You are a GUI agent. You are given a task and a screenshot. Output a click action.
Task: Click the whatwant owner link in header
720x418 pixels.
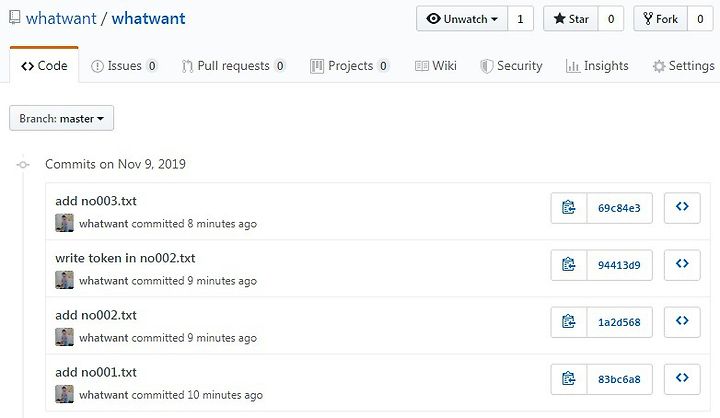tap(61, 19)
